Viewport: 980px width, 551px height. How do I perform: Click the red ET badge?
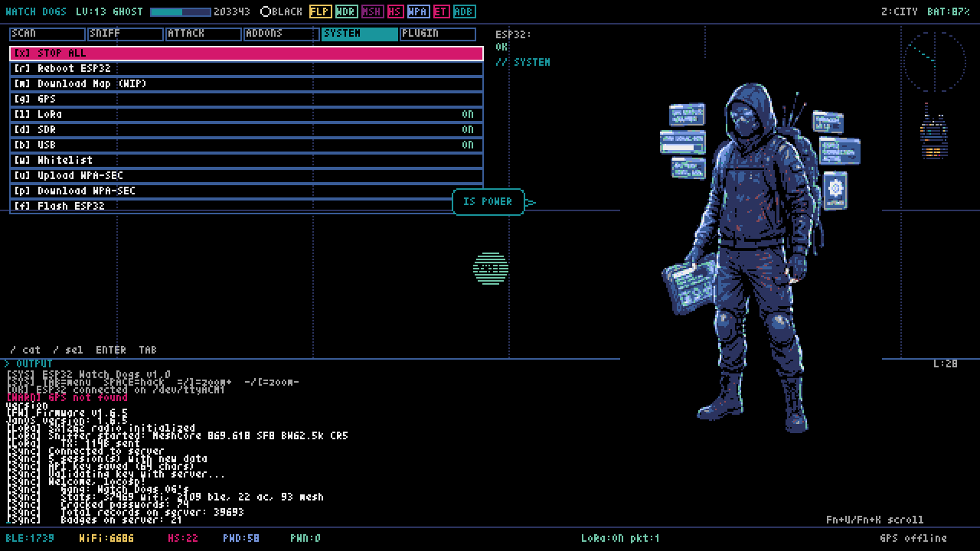(x=441, y=11)
